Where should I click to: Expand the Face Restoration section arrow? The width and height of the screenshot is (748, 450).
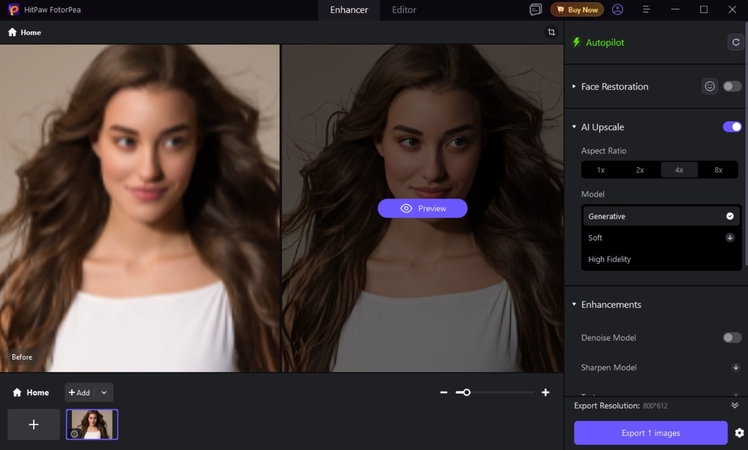pos(574,86)
